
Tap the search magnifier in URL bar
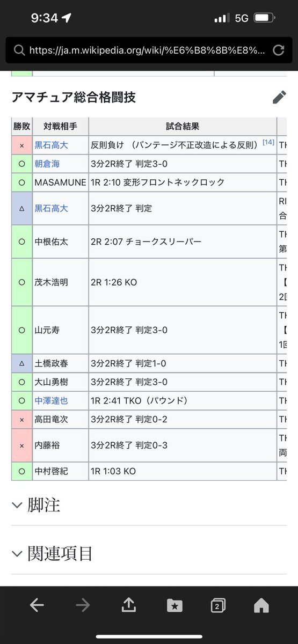19,50
